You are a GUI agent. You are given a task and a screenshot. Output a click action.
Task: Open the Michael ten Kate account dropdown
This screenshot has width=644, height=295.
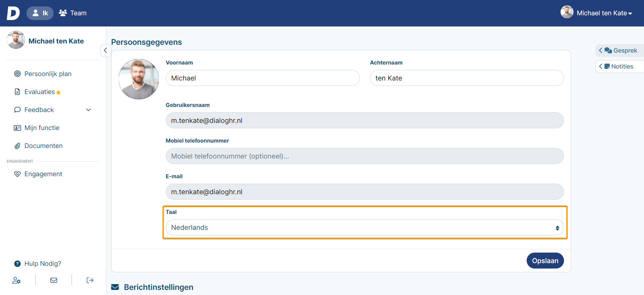(x=604, y=13)
